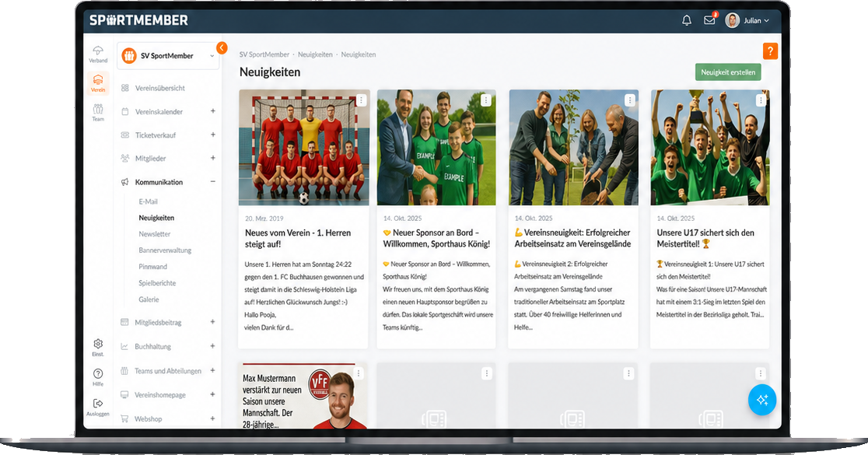Image resolution: width=868 pixels, height=455 pixels.
Task: Click Julian's profile avatar
Action: (733, 20)
